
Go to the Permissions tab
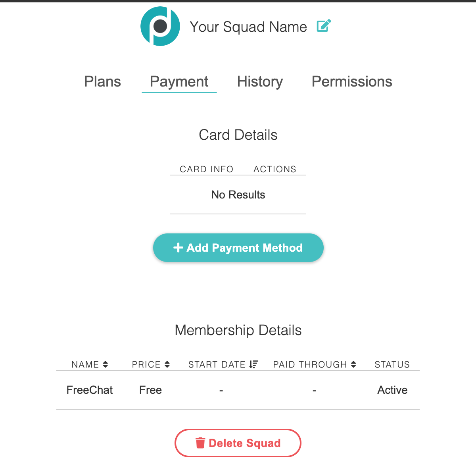tap(352, 82)
